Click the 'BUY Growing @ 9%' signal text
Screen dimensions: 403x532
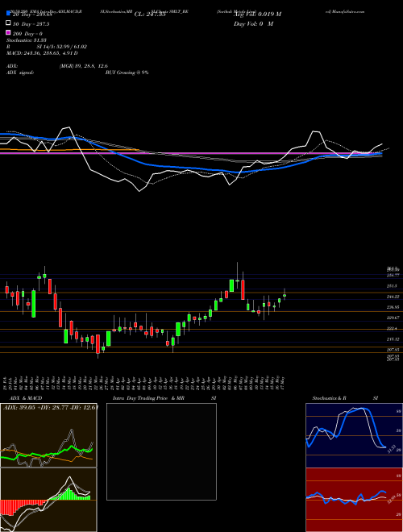pyautogui.click(x=127, y=73)
